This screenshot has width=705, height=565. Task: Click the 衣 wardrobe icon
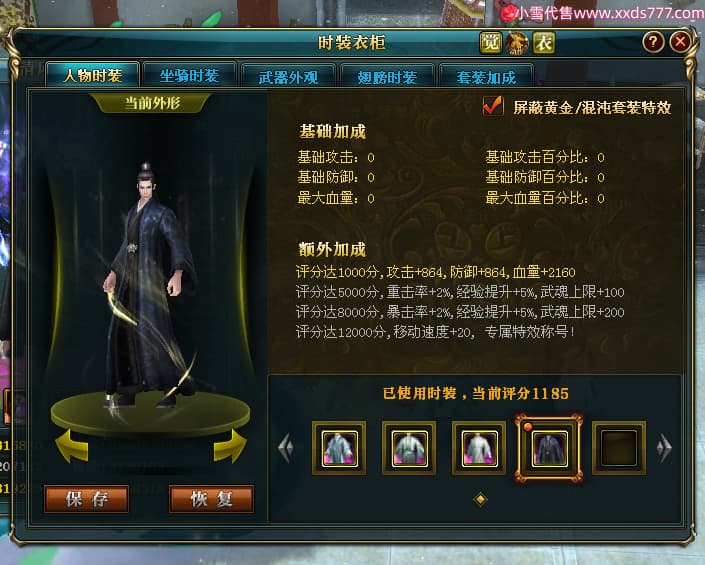[544, 43]
